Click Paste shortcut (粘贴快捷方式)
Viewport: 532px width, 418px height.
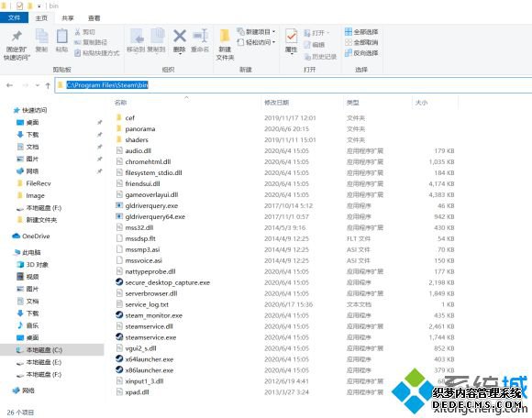click(97, 53)
